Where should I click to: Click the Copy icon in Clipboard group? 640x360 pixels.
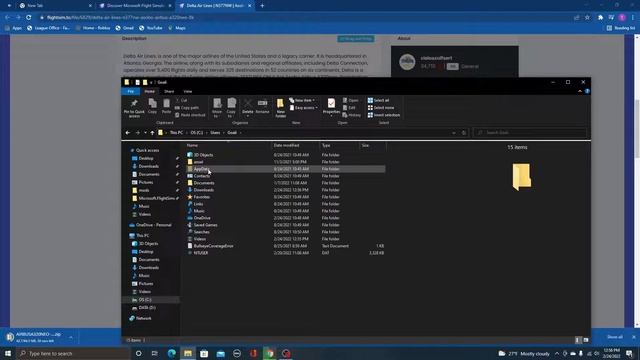click(x=152, y=106)
